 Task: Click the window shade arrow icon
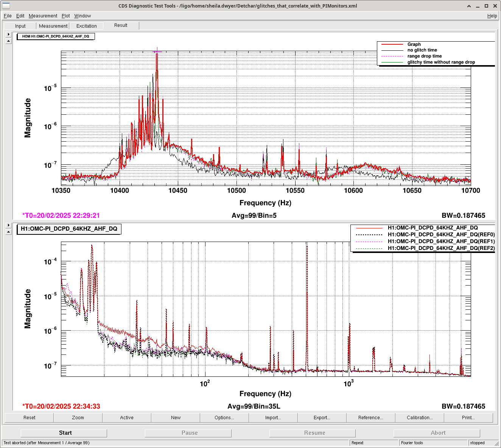tap(469, 6)
